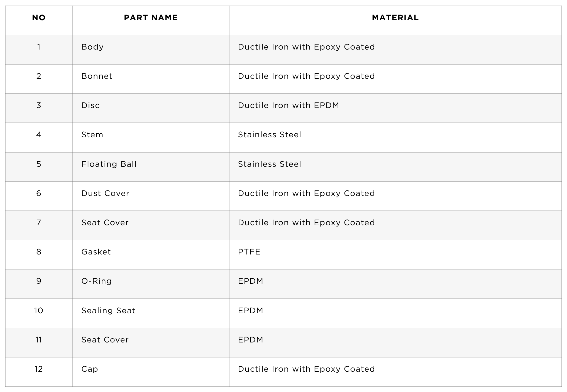Select the Ductile Iron with EPDM cell
The height and width of the screenshot is (392, 567).
[289, 106]
